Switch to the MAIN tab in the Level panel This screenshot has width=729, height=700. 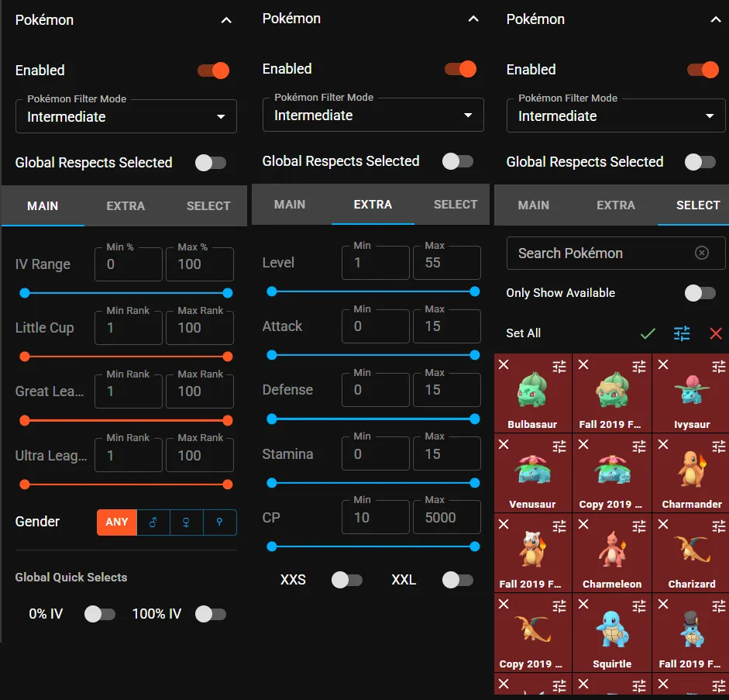[290, 204]
